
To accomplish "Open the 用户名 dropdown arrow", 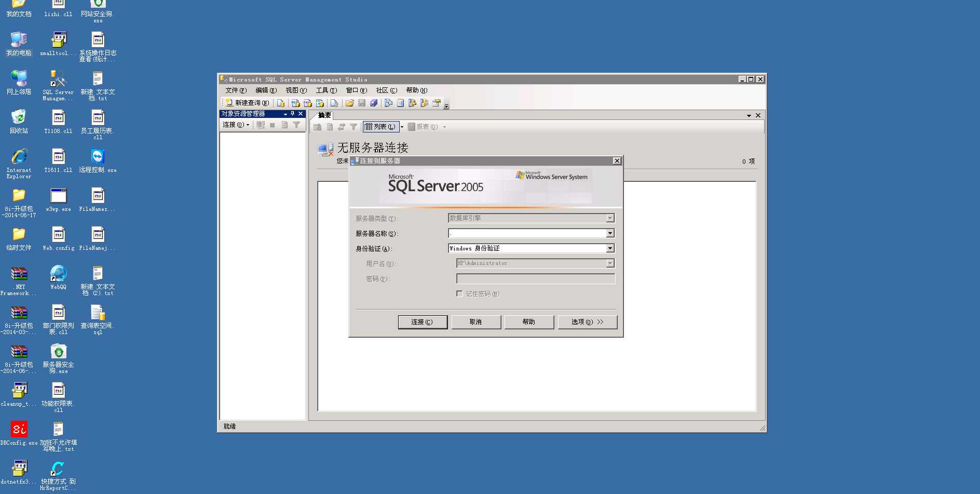I will point(610,263).
